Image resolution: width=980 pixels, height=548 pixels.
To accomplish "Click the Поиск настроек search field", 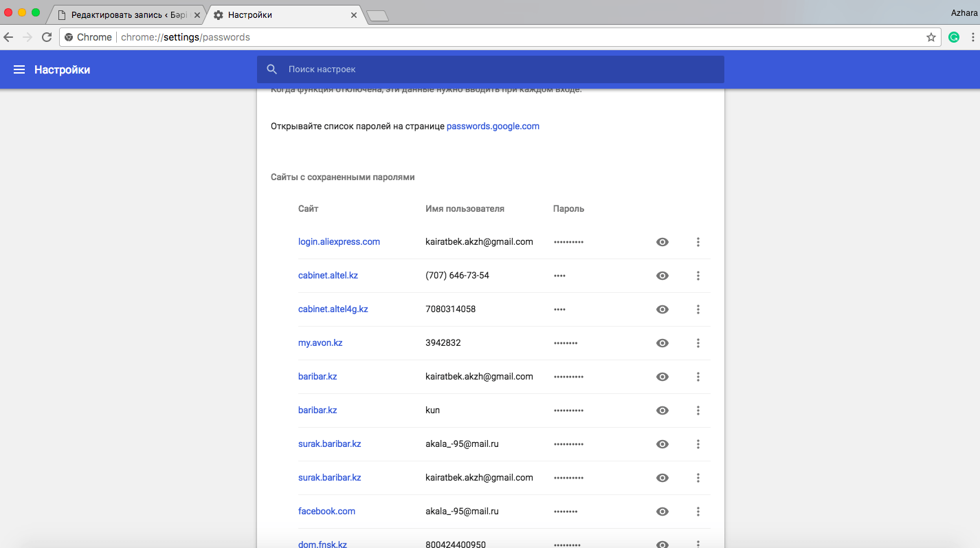I will [x=491, y=69].
